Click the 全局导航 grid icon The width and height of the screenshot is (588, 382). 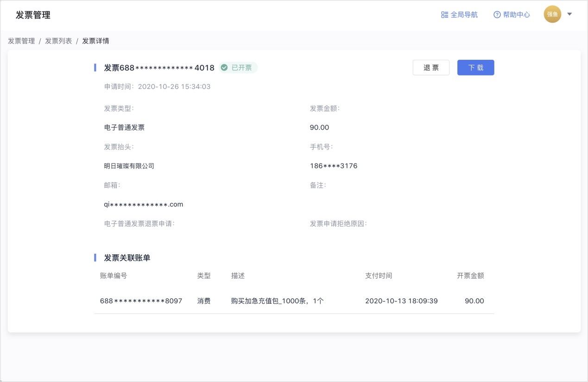[x=444, y=15]
